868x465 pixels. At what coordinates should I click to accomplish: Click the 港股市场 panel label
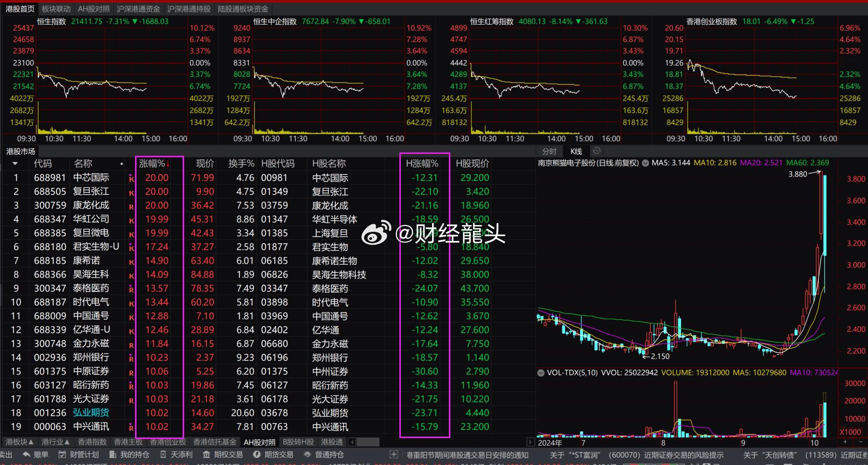pos(21,151)
